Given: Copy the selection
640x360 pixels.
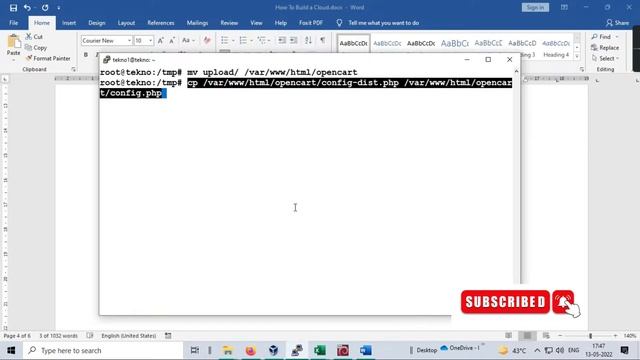Looking at the screenshot, I should (x=36, y=48).
